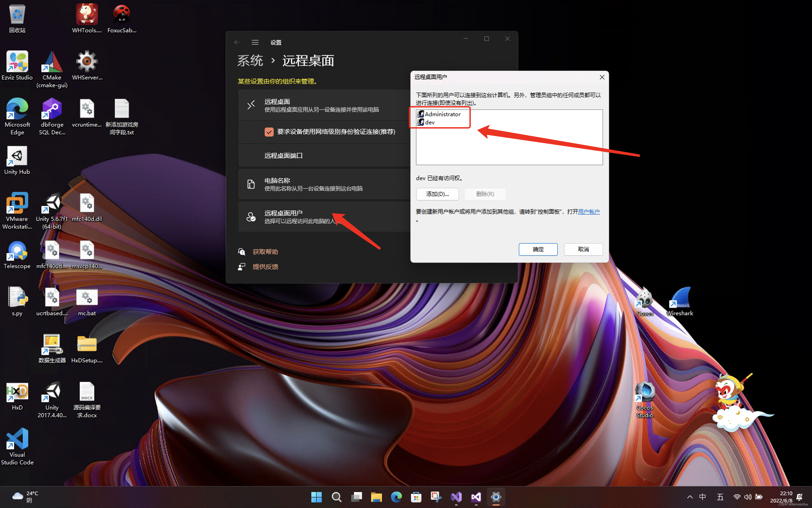The image size is (812, 508).
Task: Open the volume tray icon
Action: tap(748, 497)
